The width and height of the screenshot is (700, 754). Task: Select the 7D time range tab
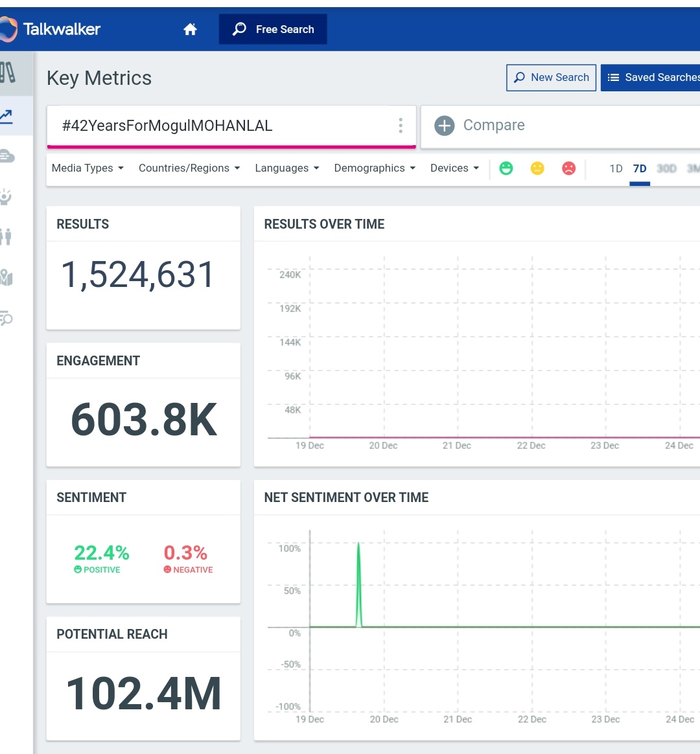(639, 169)
